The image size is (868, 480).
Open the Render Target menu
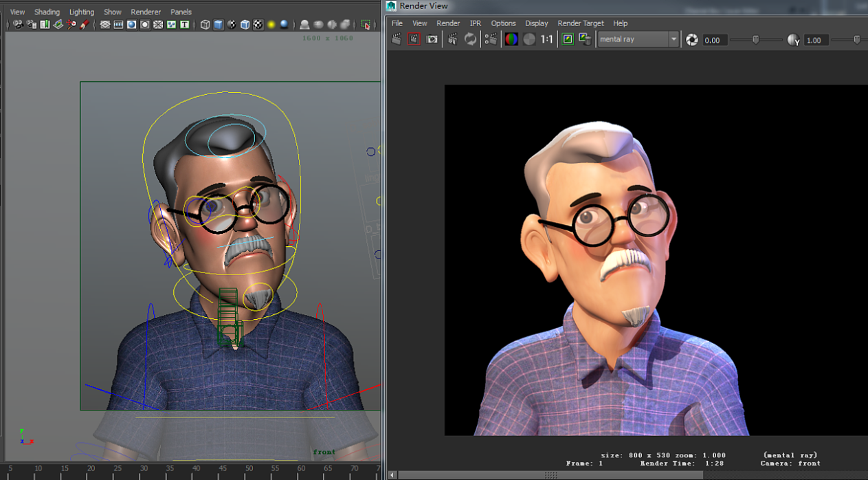click(581, 23)
